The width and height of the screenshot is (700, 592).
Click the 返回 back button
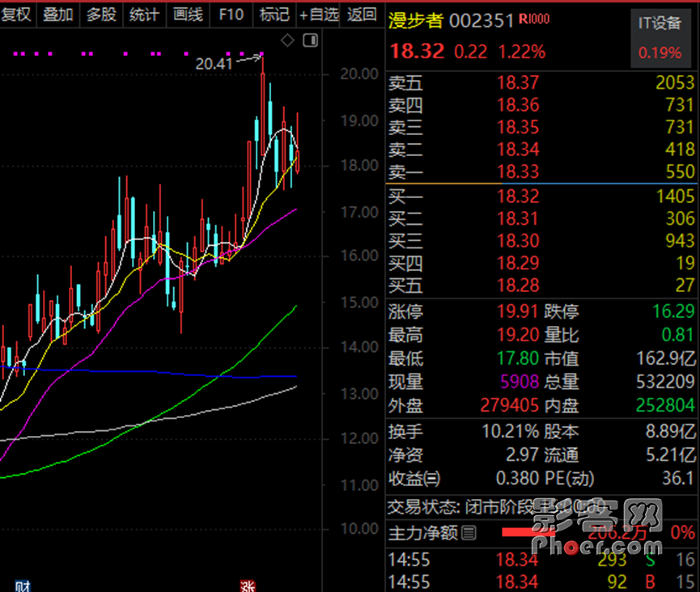tap(362, 15)
